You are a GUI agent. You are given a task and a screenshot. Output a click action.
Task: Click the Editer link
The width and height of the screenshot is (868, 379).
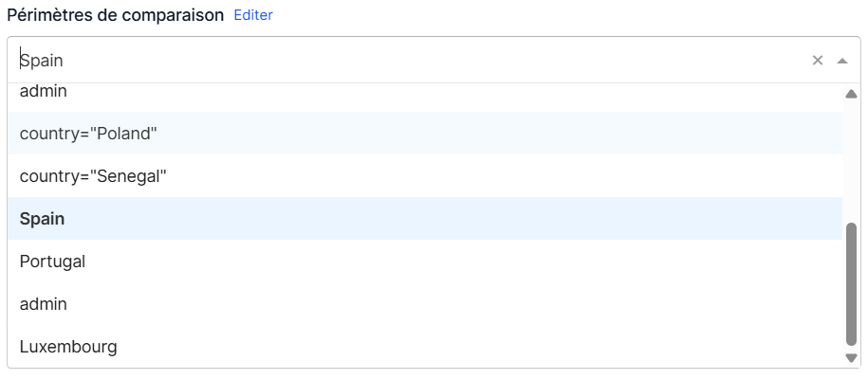coord(253,16)
